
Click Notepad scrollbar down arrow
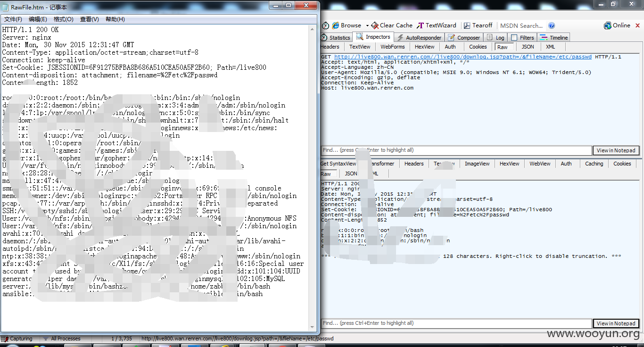point(313,327)
